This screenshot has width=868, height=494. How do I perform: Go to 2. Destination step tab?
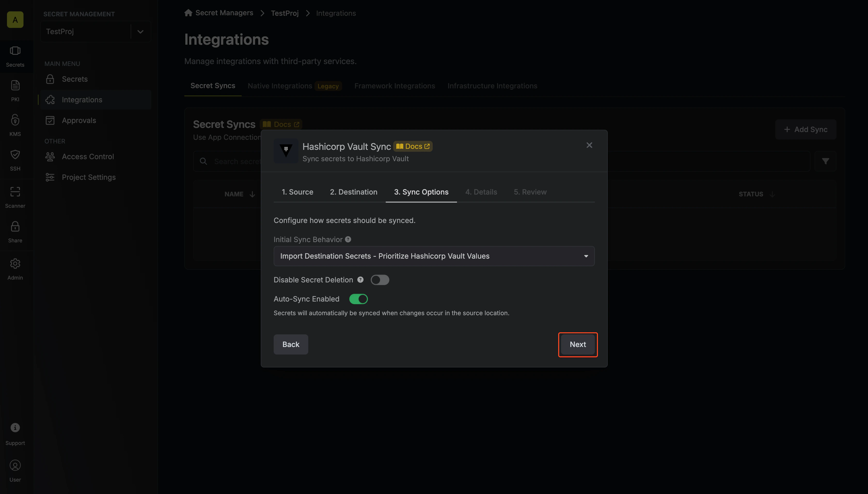(353, 192)
